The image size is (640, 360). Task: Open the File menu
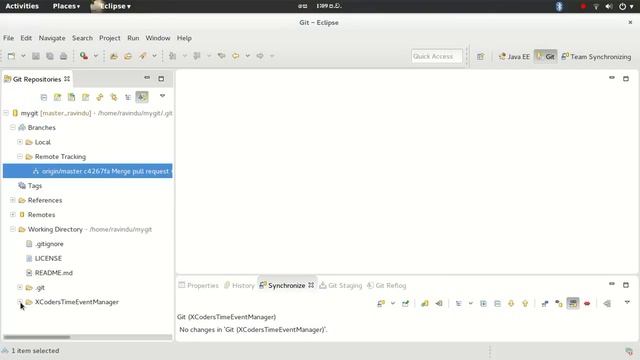[x=9, y=38]
